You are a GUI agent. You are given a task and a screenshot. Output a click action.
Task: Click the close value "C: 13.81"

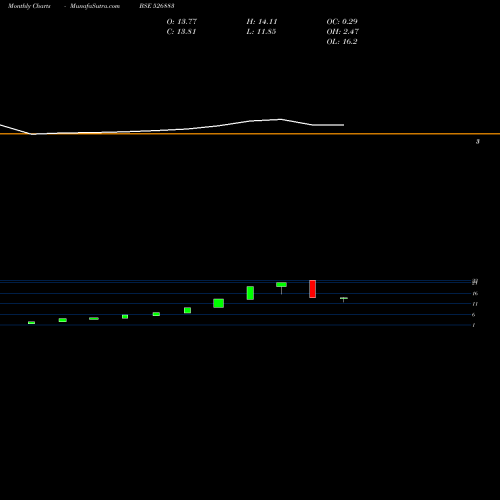(x=181, y=32)
